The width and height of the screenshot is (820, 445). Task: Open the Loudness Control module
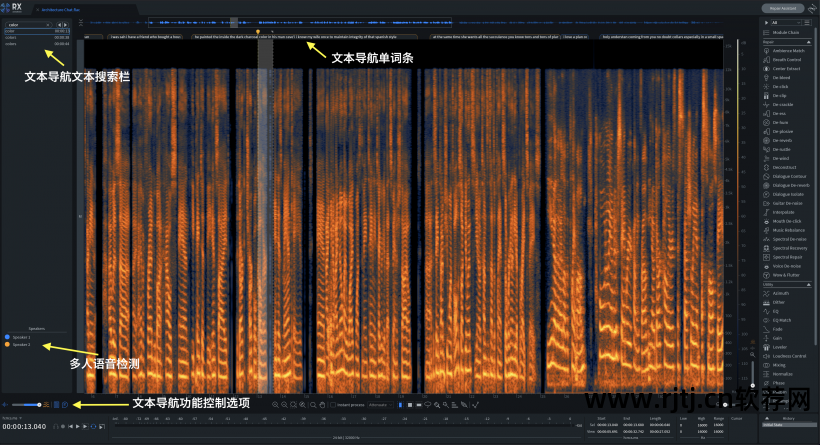point(788,356)
